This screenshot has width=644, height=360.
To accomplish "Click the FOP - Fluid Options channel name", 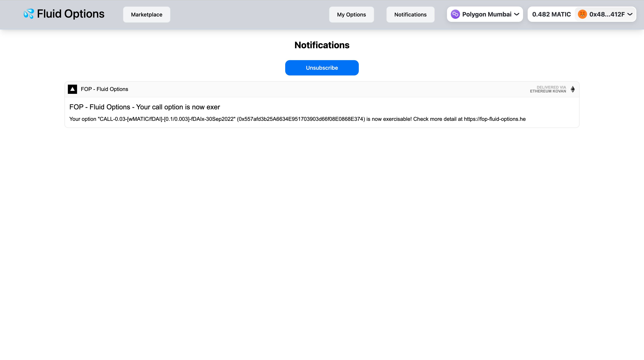I will click(104, 89).
